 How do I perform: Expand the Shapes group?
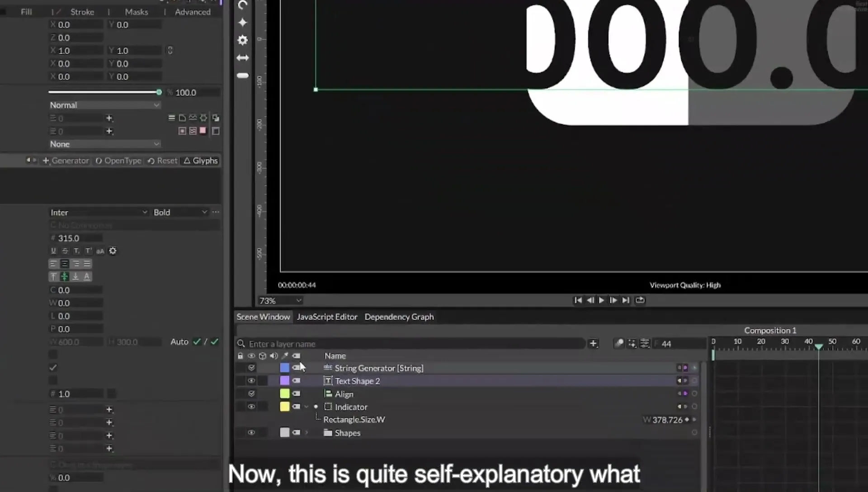pos(307,433)
